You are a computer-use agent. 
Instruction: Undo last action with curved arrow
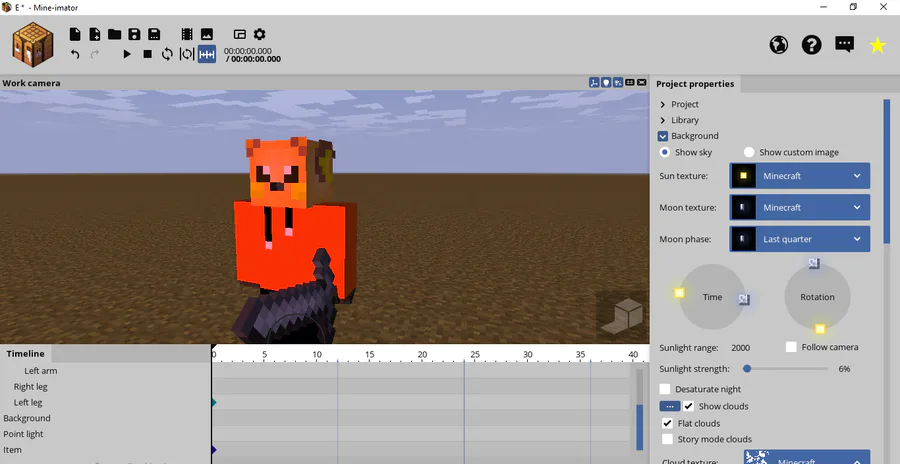coord(75,54)
